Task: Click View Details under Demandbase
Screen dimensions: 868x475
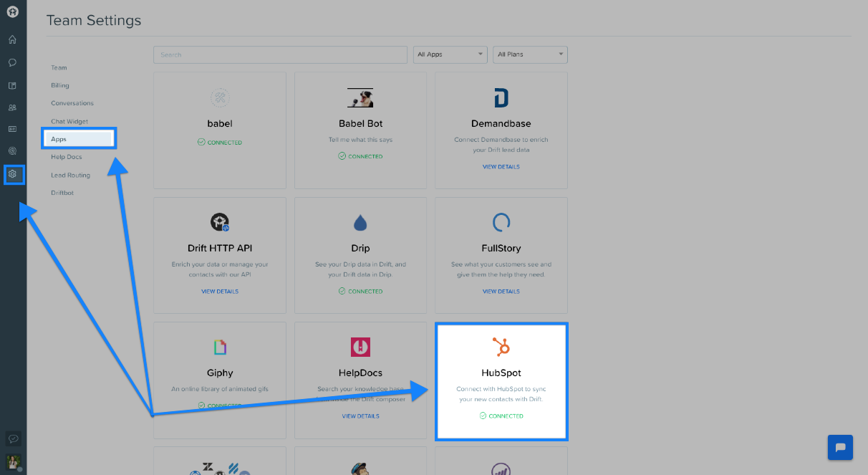Action: [x=501, y=167]
